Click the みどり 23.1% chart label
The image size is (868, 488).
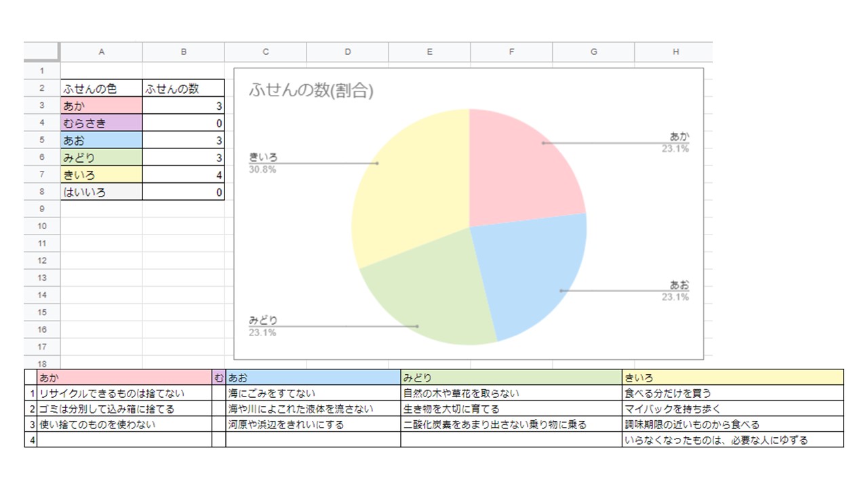tap(263, 326)
